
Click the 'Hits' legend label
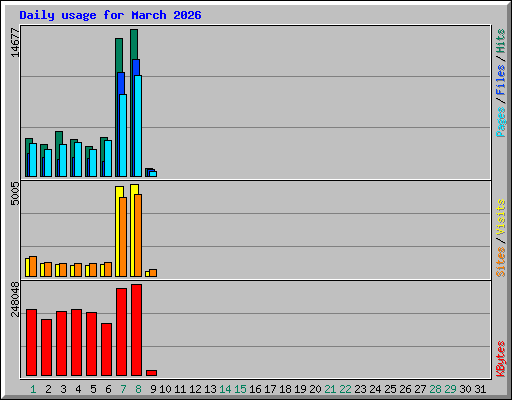coord(501,41)
